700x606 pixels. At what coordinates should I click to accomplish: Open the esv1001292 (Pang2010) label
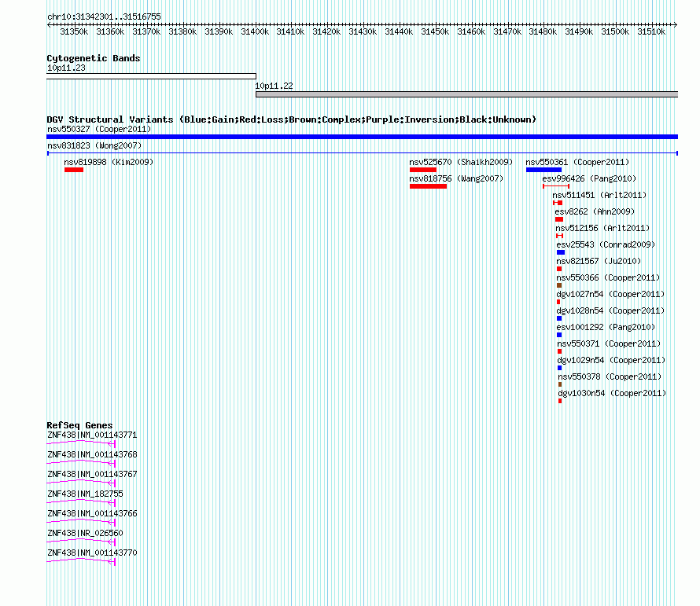pos(606,327)
